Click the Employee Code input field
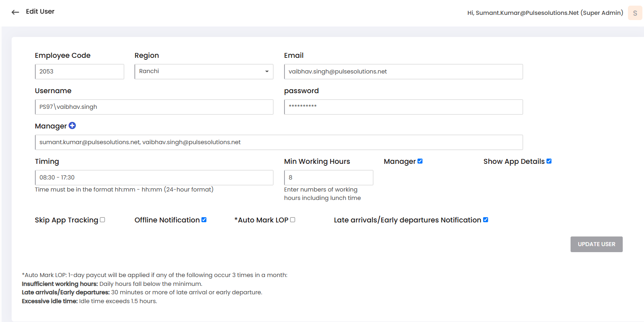 (x=79, y=71)
